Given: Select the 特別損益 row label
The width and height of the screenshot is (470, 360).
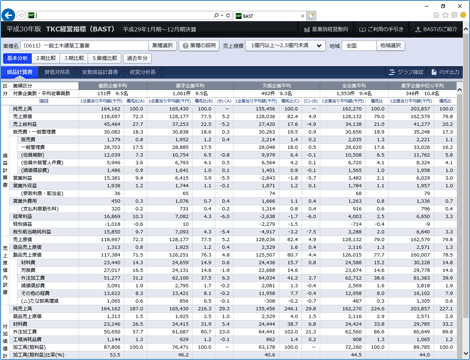Looking at the screenshot, I should coord(22,224).
